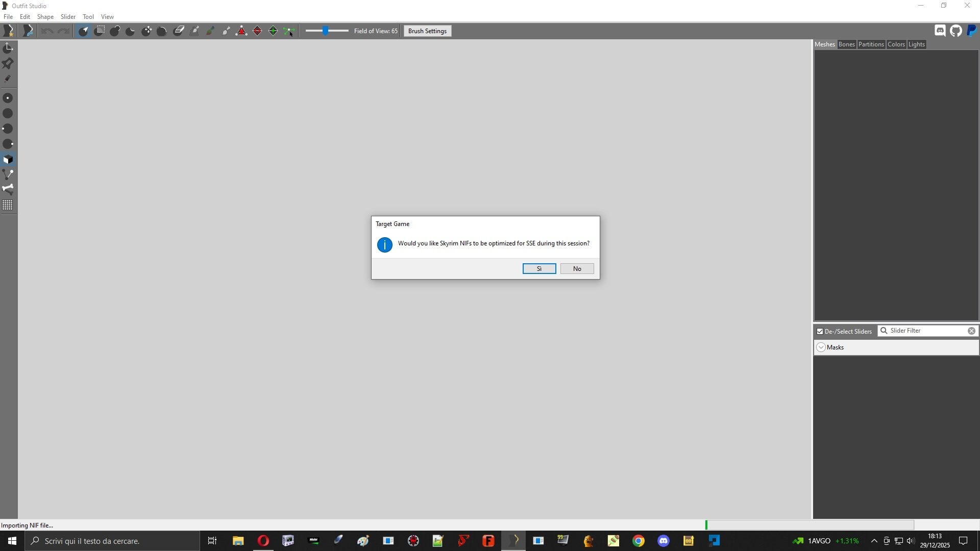980x551 pixels.
Task: Open the View menu
Action: tap(107, 17)
